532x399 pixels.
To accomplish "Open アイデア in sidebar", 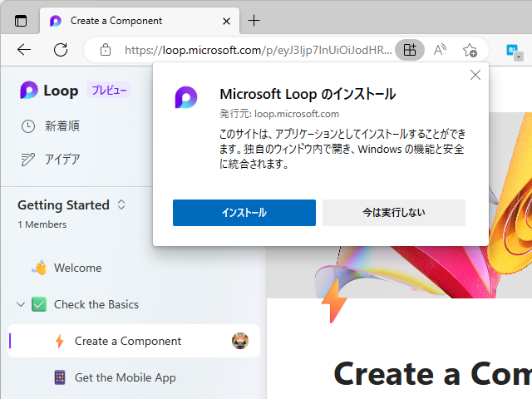I will click(62, 159).
